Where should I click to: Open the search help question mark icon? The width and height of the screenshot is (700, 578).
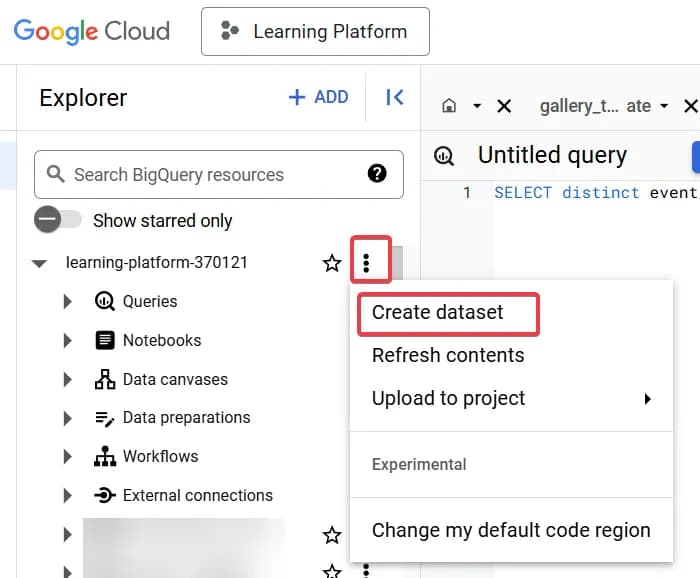(377, 173)
